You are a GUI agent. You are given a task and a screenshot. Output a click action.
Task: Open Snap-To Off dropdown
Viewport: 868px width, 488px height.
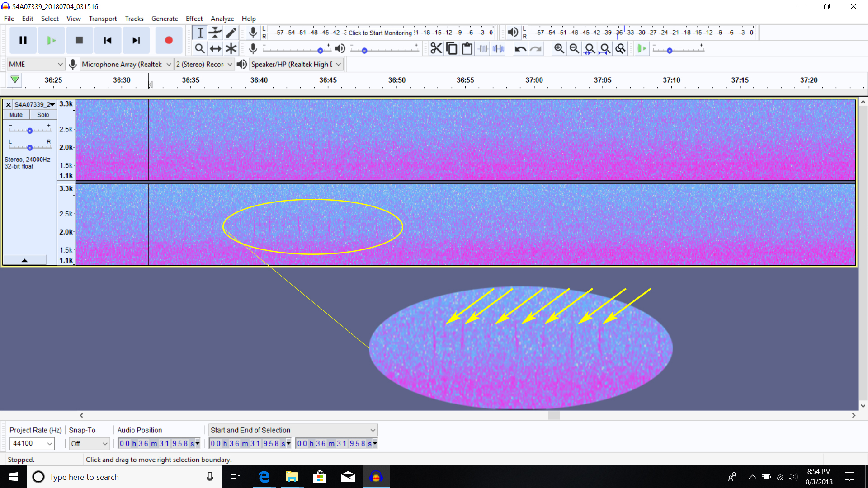click(x=89, y=444)
